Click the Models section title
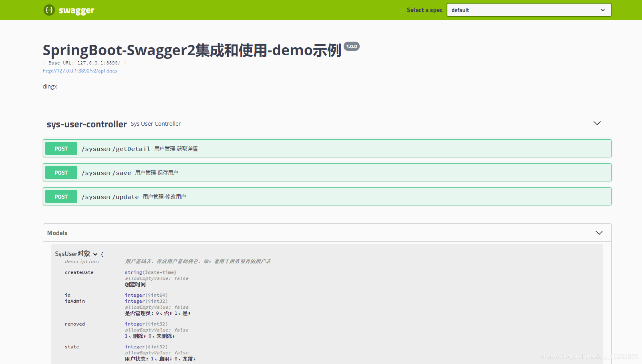This screenshot has height=364, width=642. click(57, 233)
